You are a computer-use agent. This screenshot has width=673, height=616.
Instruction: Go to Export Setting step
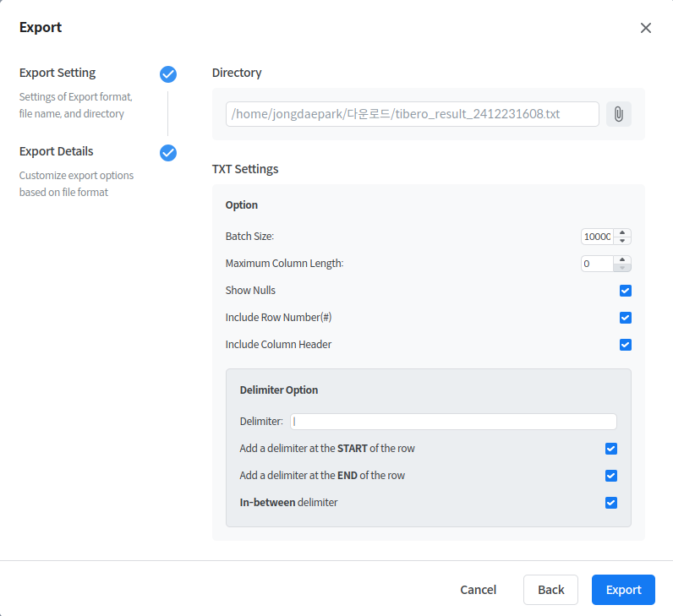point(57,73)
